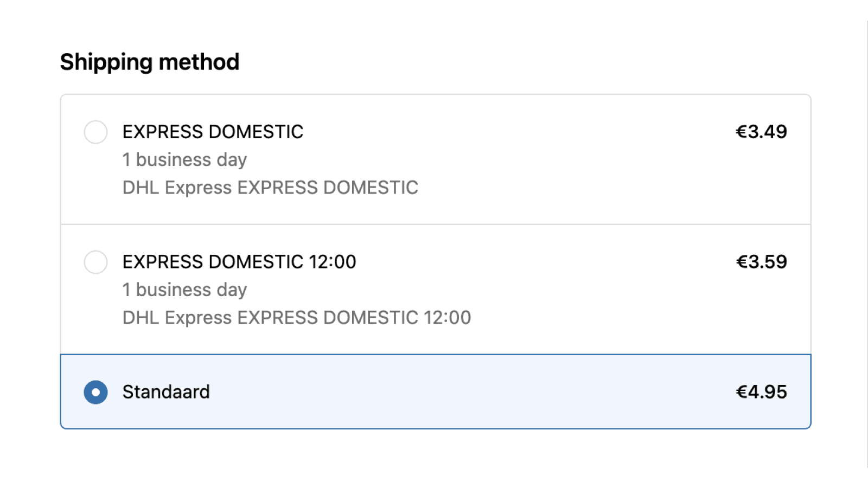Click the "DHL Express EXPRESS DOMESTIC" description line
The width and height of the screenshot is (868, 488).
coord(270,188)
